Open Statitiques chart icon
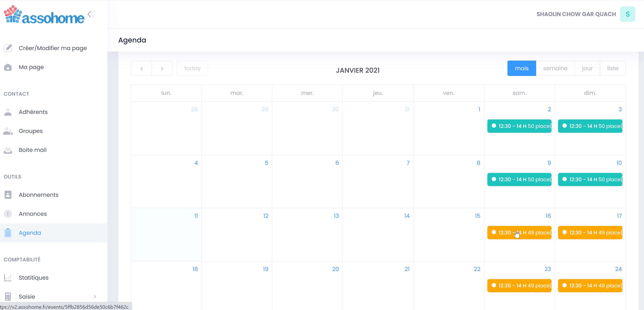This screenshot has height=310, width=644. pos(8,278)
